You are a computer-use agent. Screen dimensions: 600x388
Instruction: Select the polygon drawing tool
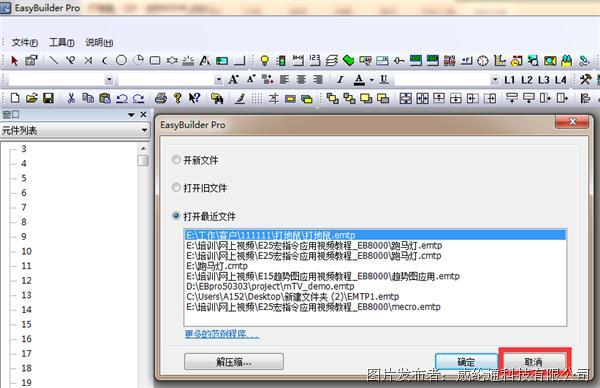point(172,60)
